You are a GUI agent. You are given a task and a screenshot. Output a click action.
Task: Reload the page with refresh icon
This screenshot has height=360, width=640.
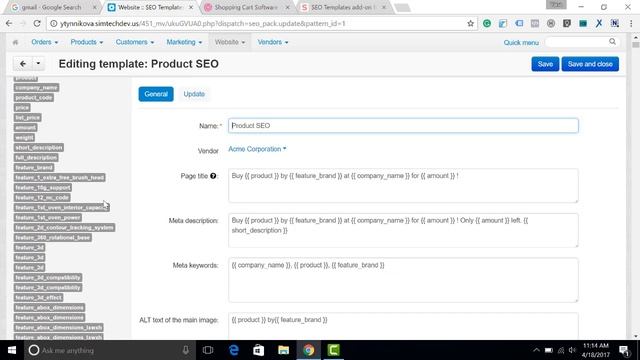37,24
